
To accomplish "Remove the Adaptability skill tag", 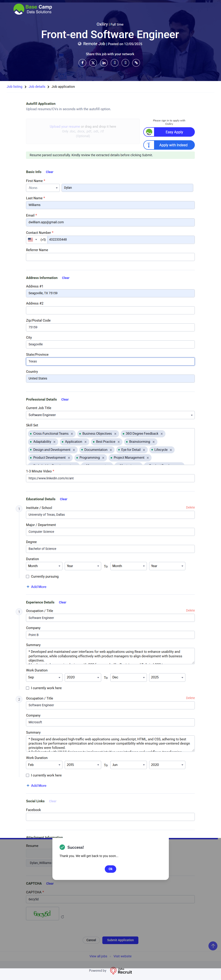I will 54,442.
